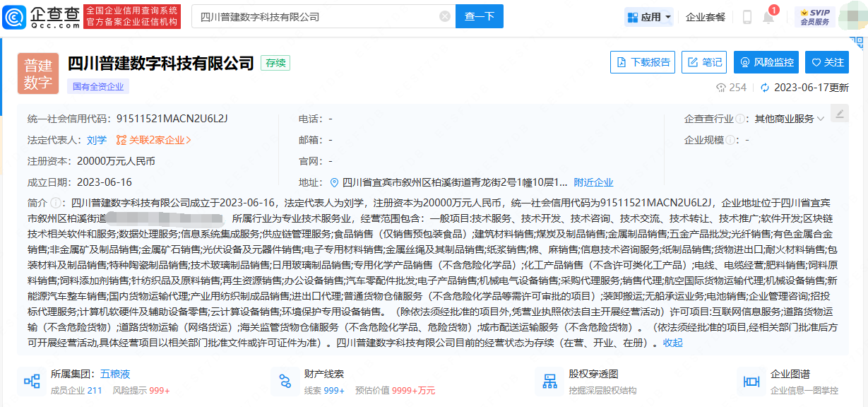Click the 企业图谱 icon

(750, 382)
